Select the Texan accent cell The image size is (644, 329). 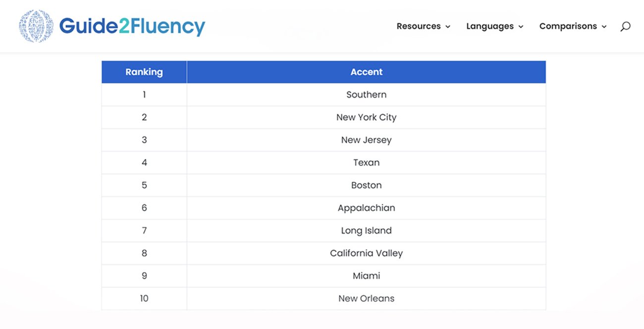tap(366, 162)
